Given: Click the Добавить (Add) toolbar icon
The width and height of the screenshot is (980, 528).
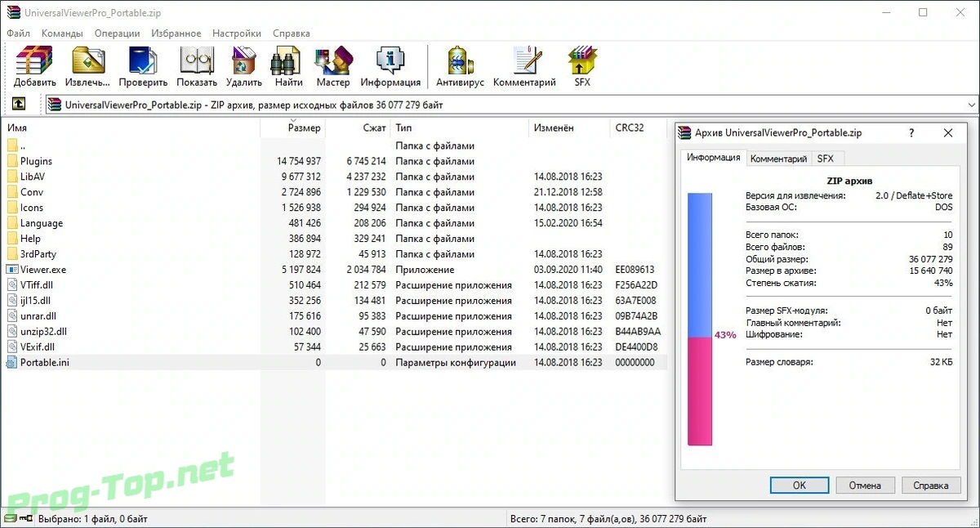Looking at the screenshot, I should click(34, 60).
